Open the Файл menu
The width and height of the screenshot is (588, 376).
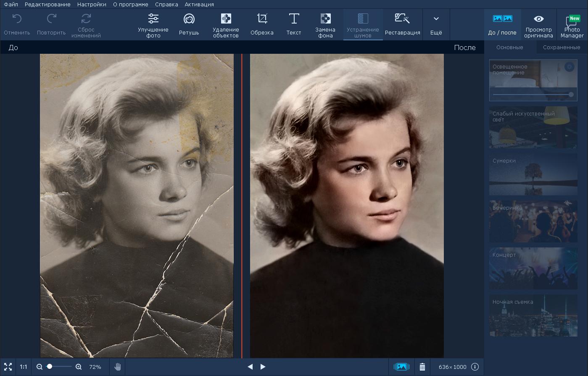tap(11, 4)
